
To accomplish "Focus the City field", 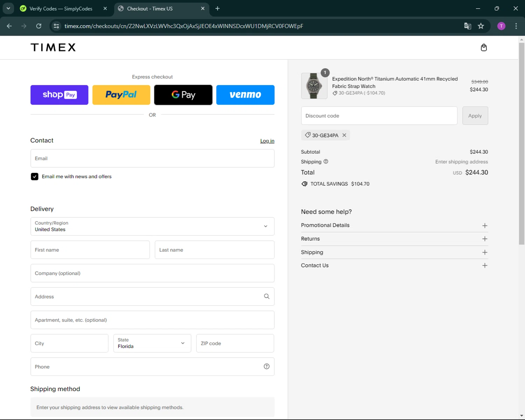I will [69, 343].
